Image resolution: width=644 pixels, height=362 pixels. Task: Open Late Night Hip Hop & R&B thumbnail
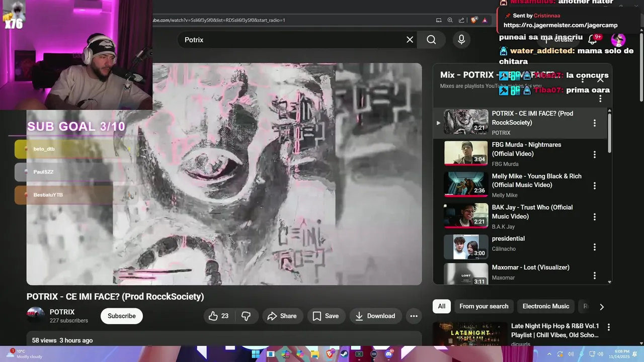coord(470,334)
